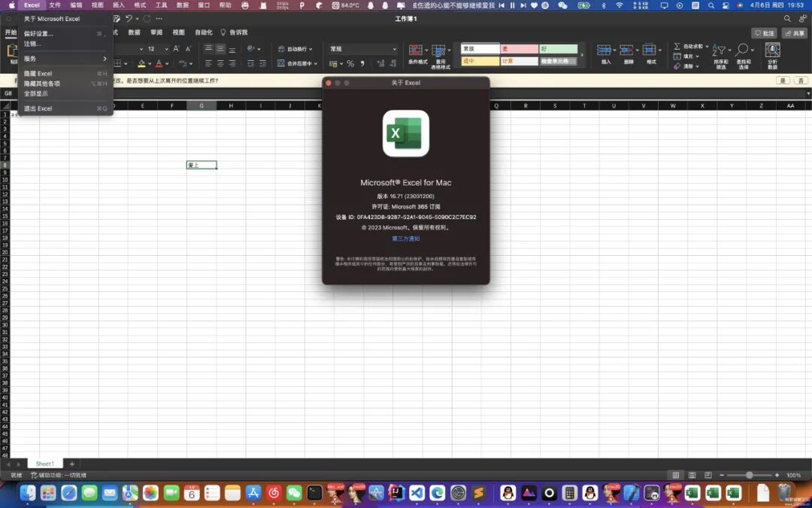This screenshot has width=812, height=508.
Task: Expand the AutoSum (自动求和) dropdown
Action: 707,46
